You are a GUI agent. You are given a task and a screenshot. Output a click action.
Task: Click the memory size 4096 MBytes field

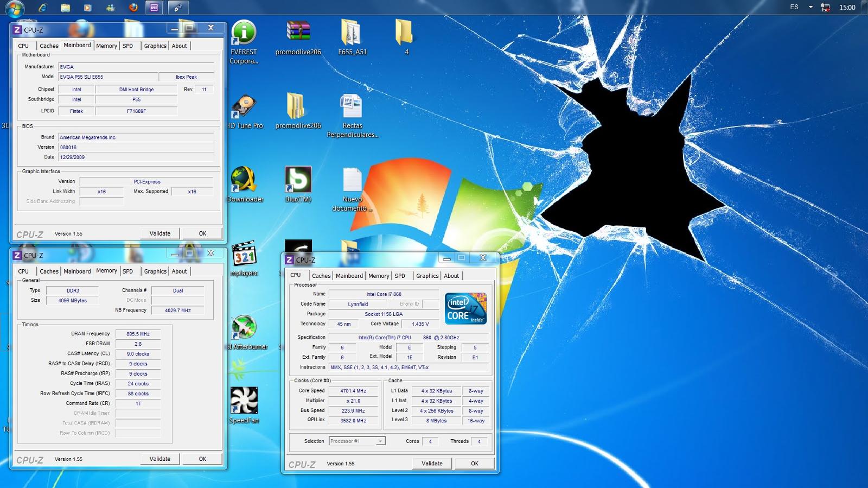pyautogui.click(x=72, y=300)
